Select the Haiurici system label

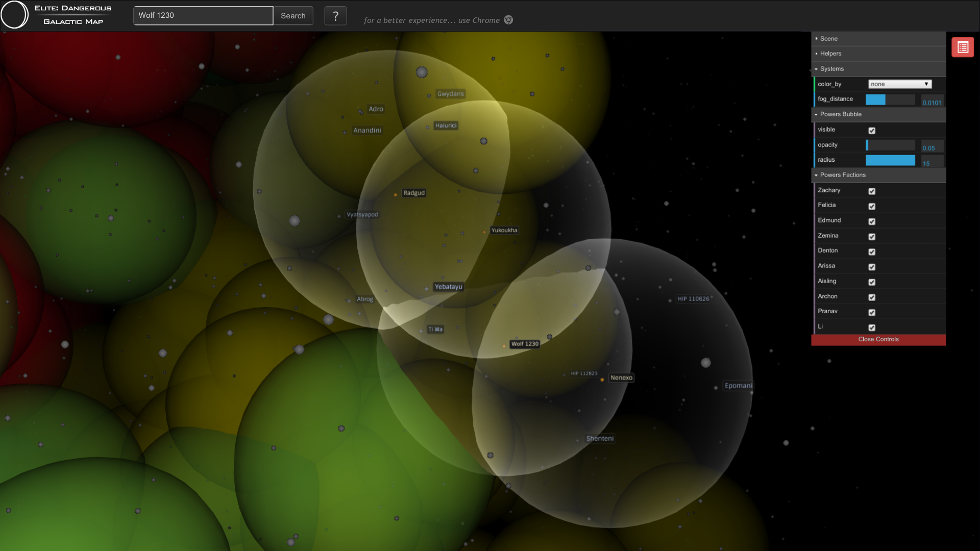click(x=446, y=126)
